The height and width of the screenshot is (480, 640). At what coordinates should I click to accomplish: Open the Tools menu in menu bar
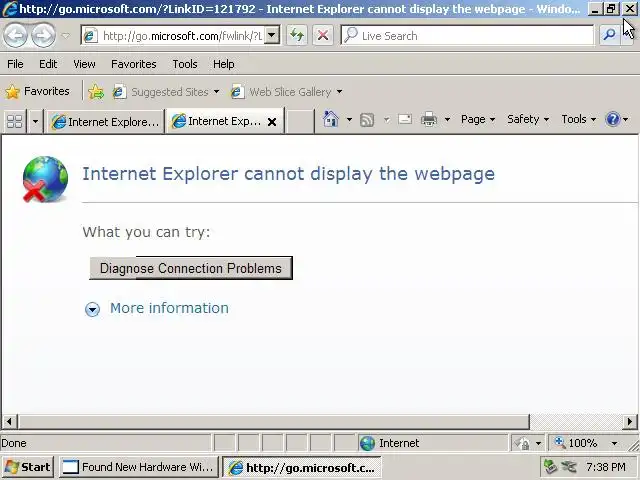[184, 64]
